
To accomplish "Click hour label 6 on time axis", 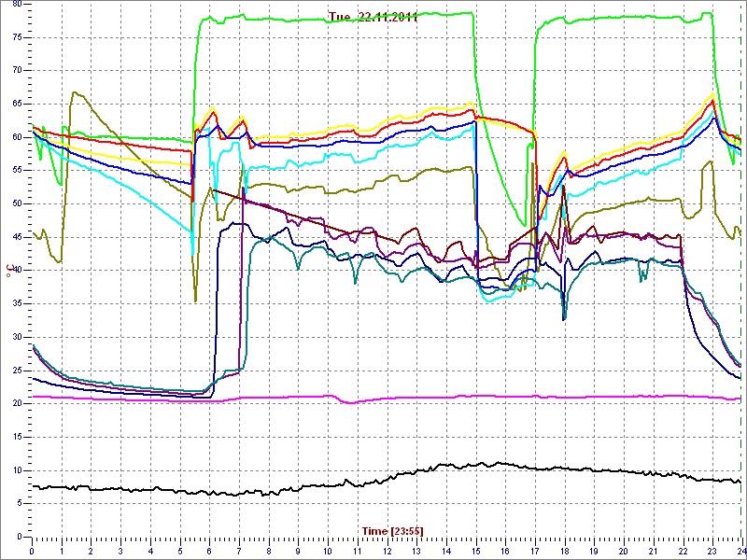I will click(x=209, y=551).
